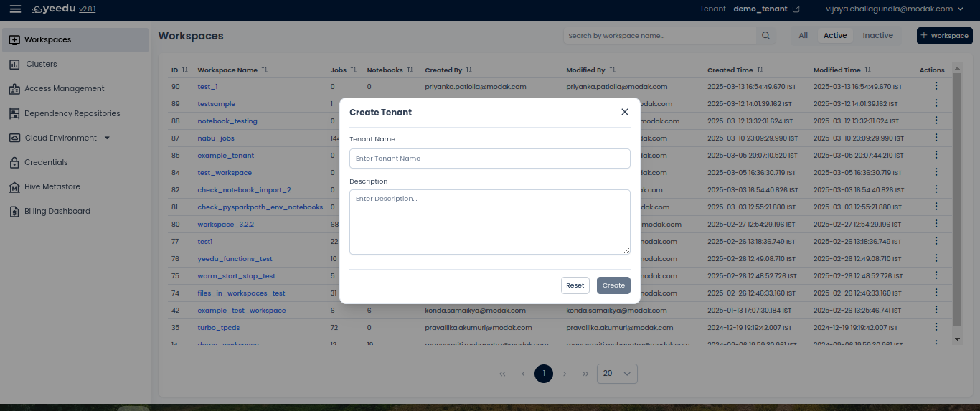Sort by Workspace Name column
This screenshot has width=980, height=411.
point(264,70)
